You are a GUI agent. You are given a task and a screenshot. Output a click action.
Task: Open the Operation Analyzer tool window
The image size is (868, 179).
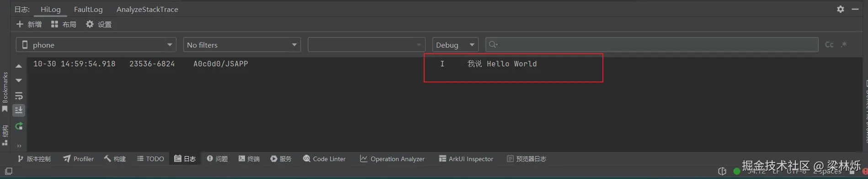(392, 159)
